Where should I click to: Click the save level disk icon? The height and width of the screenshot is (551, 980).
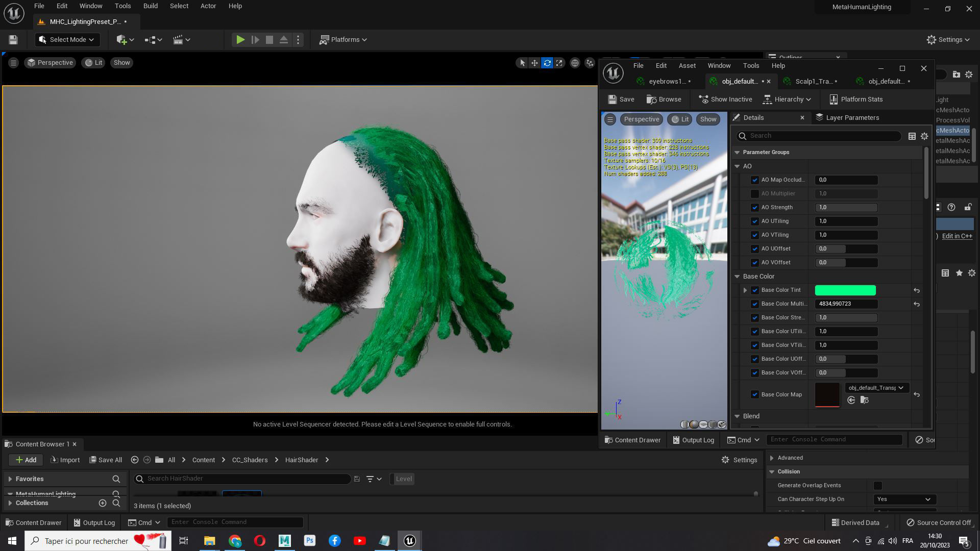(x=13, y=40)
